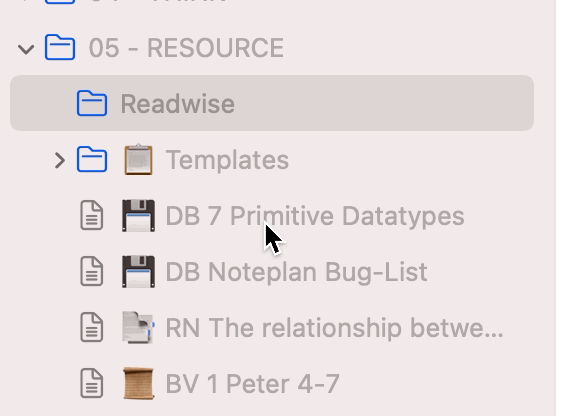Click the 05 - RESOURCE folder icon
Image resolution: width=562 pixels, height=416 pixels.
click(60, 47)
